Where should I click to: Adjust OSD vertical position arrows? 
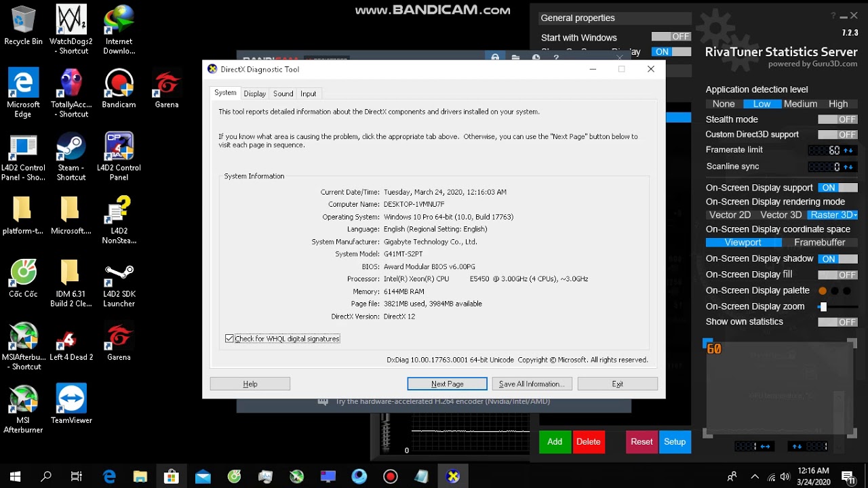click(797, 446)
